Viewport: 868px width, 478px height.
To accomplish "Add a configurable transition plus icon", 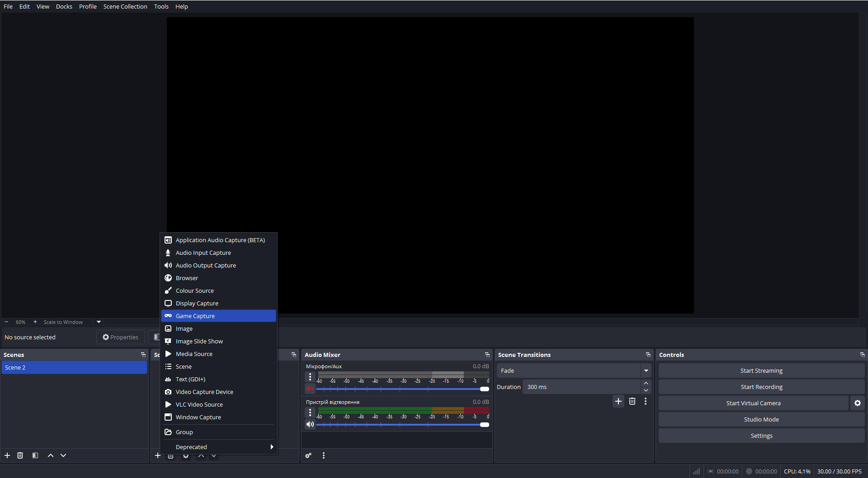I will [x=618, y=401].
